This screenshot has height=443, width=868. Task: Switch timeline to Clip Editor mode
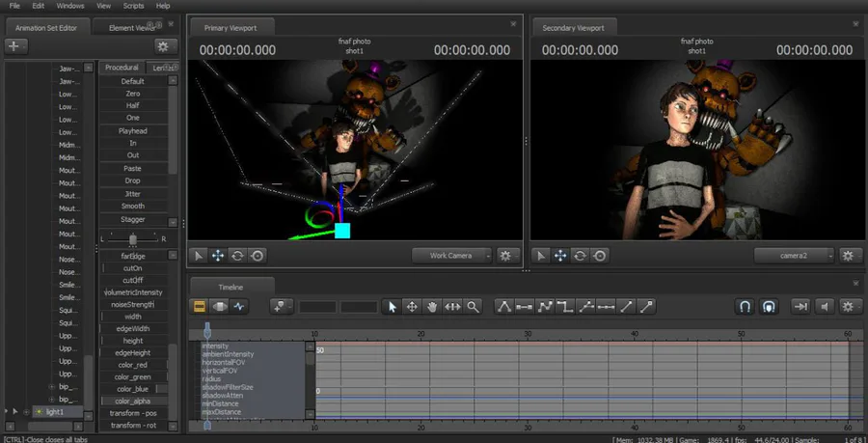(200, 306)
